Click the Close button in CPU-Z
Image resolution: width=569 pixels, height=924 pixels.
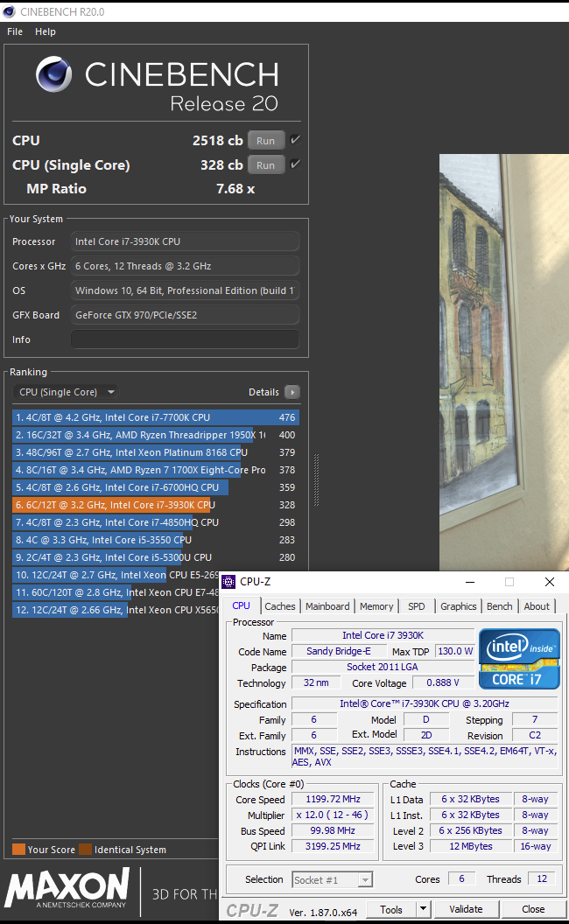[x=533, y=909]
